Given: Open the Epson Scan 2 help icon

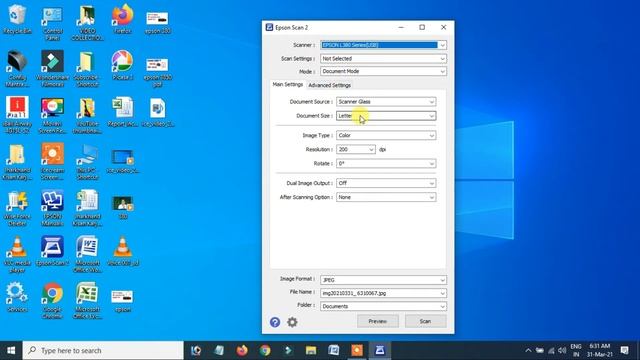Looking at the screenshot, I should click(x=275, y=322).
